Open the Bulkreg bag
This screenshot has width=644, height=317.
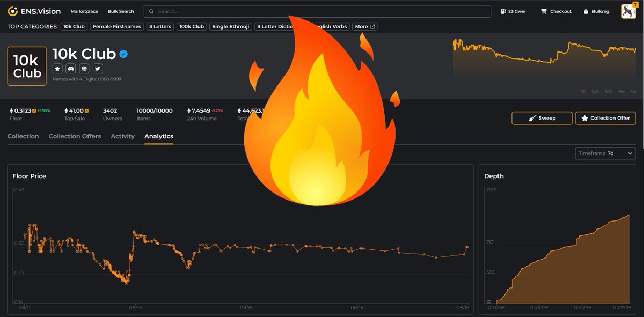[x=596, y=11]
